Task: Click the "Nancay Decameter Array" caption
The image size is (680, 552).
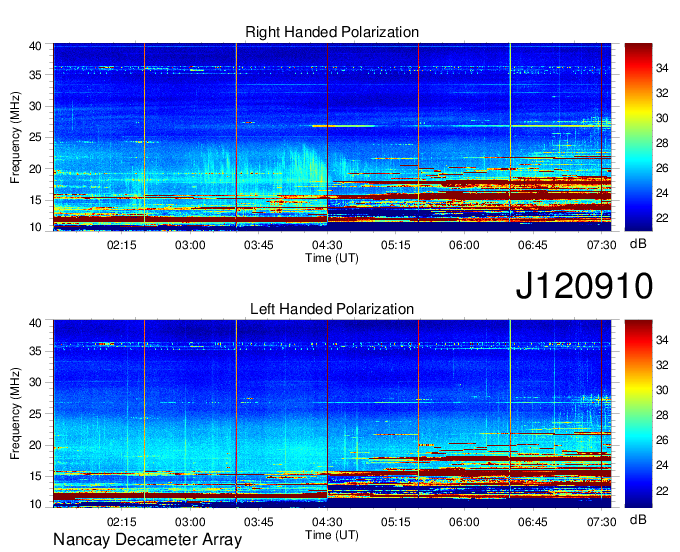Action: (x=147, y=539)
